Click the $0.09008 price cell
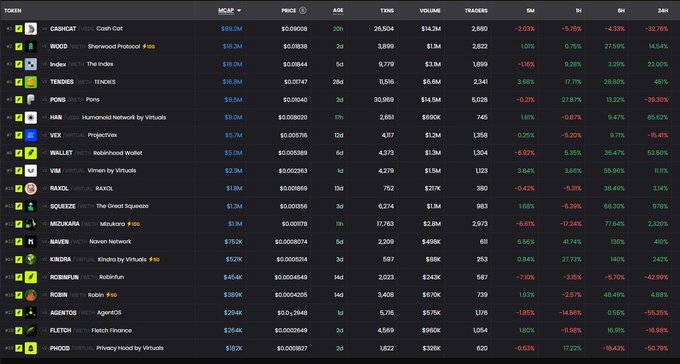Viewport: 680px width, 364px height. point(294,29)
